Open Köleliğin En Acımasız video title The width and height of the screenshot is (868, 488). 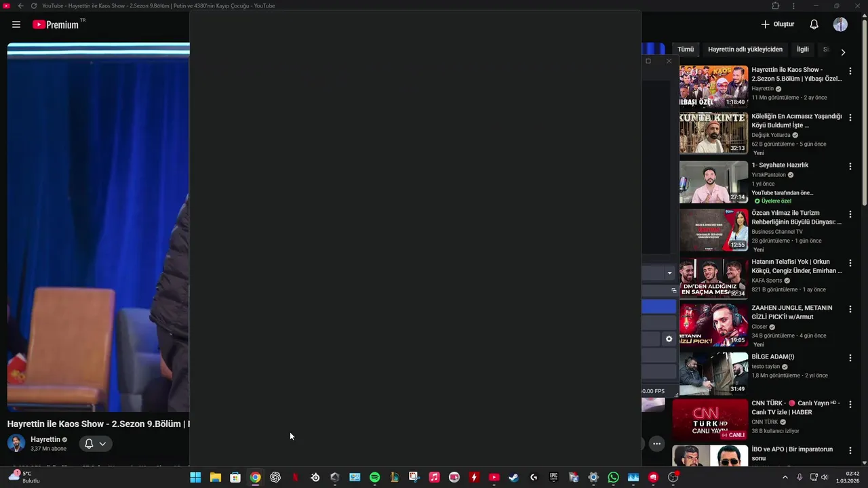(796, 121)
